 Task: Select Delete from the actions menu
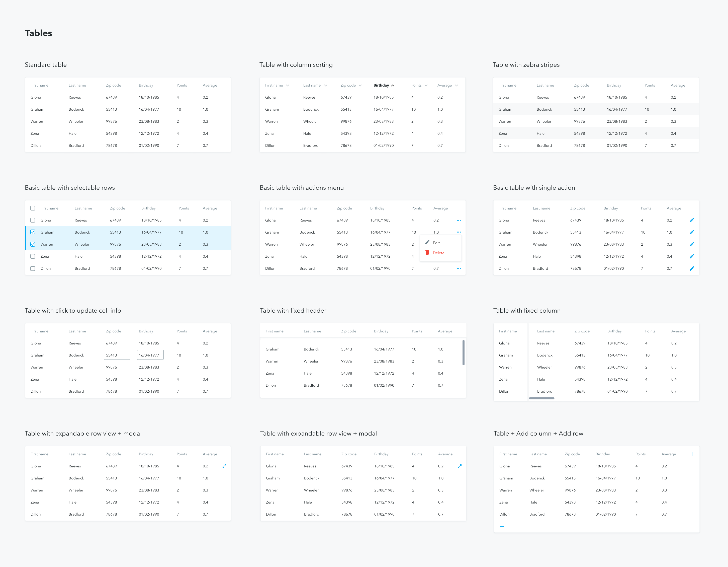[438, 252]
